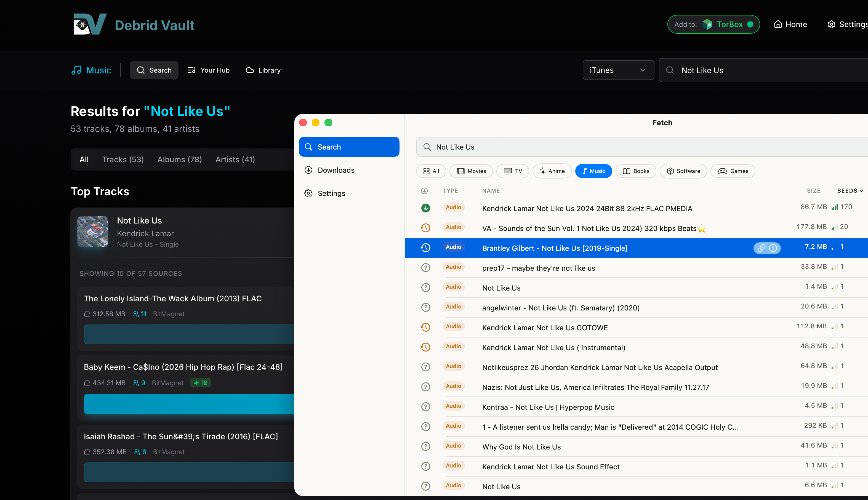868x500 pixels.
Task: Click history icon on Kendrick Lamar GOTOWE row
Action: point(426,327)
